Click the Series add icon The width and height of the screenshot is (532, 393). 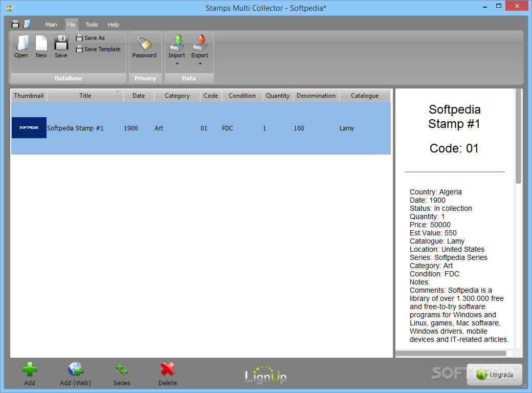point(121,369)
